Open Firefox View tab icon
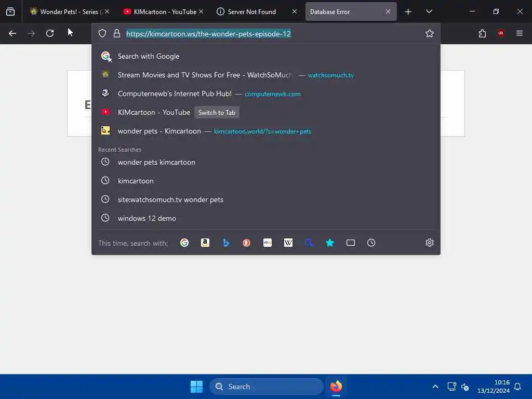This screenshot has height=399, width=532. tap(10, 11)
